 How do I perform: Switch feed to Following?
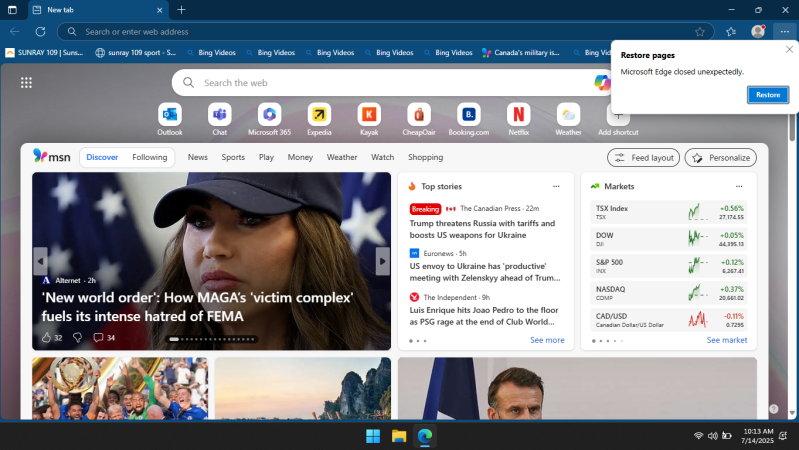150,157
